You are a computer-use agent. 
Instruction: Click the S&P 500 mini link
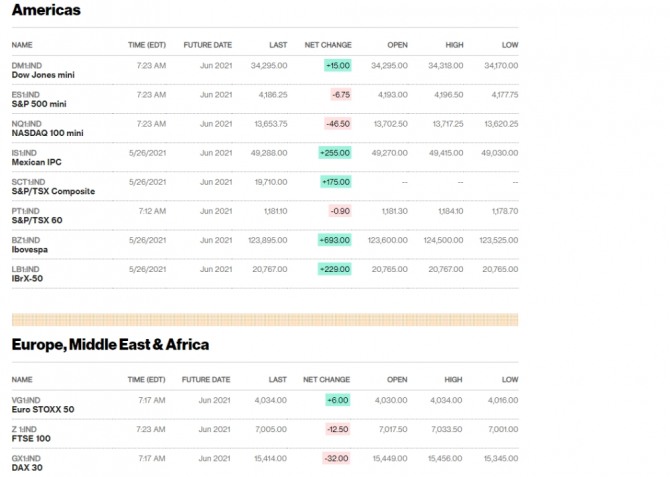[39, 104]
